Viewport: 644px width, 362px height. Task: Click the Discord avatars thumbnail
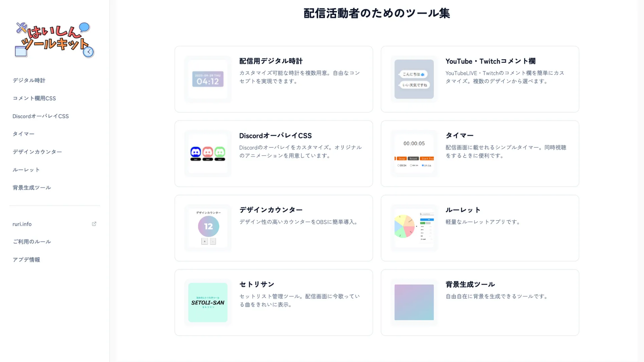(208, 154)
